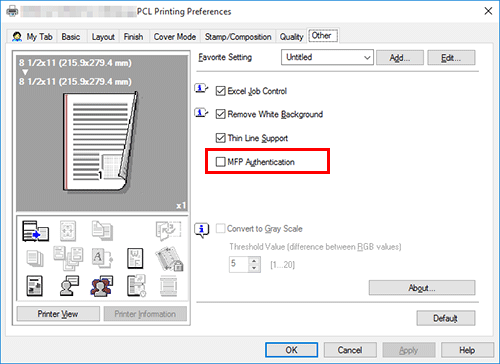The image size is (500, 364).
Task: Enable the MFP Authentication checkbox
Action: tap(221, 162)
